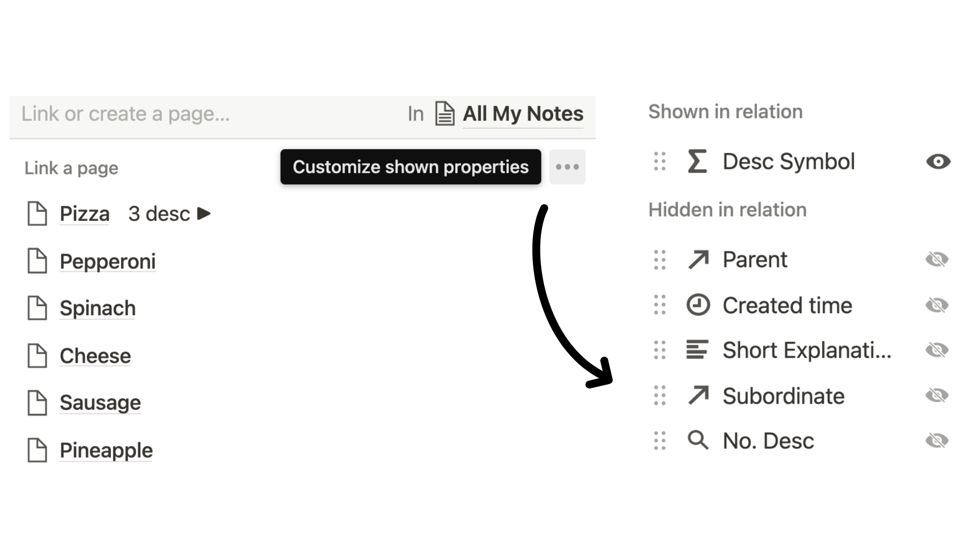The image size is (980, 551).
Task: Click the drag handle beside Subordinate
Action: (659, 395)
